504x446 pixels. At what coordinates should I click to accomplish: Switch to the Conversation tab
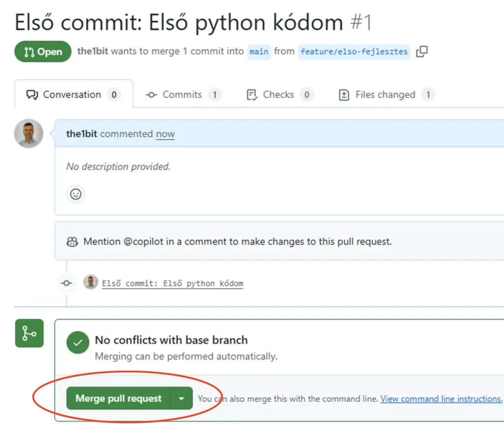74,94
